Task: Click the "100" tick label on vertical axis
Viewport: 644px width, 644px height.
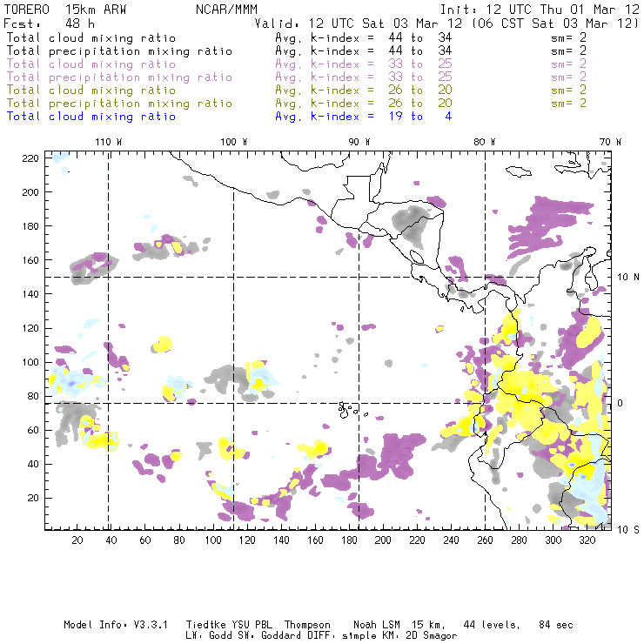Action: tap(30, 362)
